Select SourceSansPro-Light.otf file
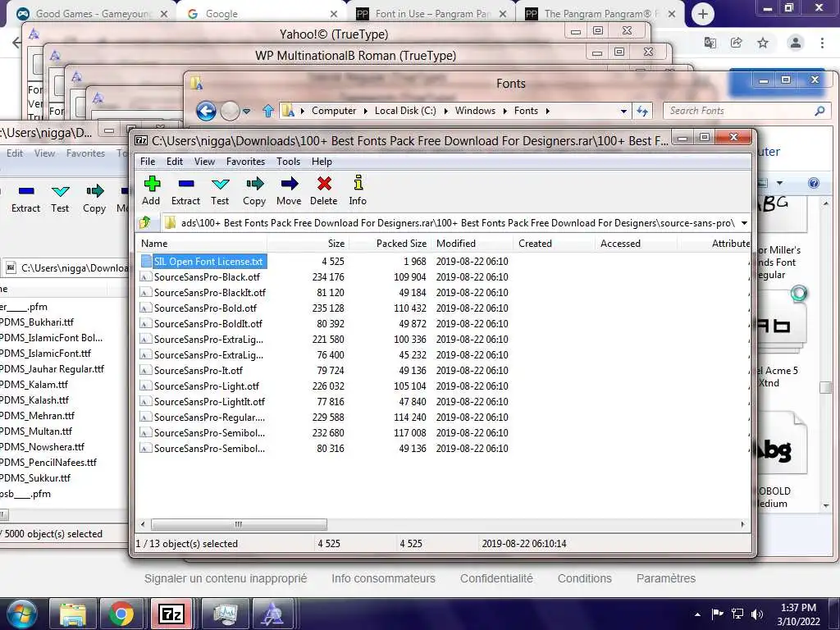840x630 pixels. 206,386
